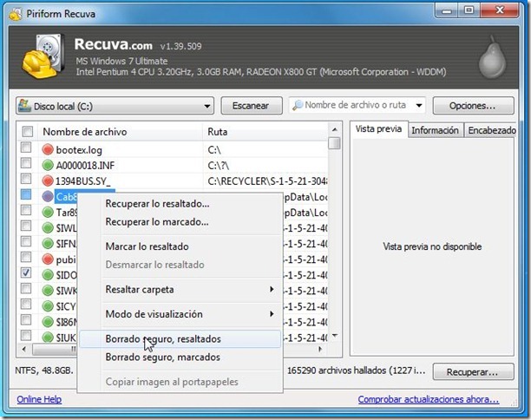Click the purple status dot of the highlighted Cab file
The height and width of the screenshot is (420, 531).
coord(48,196)
